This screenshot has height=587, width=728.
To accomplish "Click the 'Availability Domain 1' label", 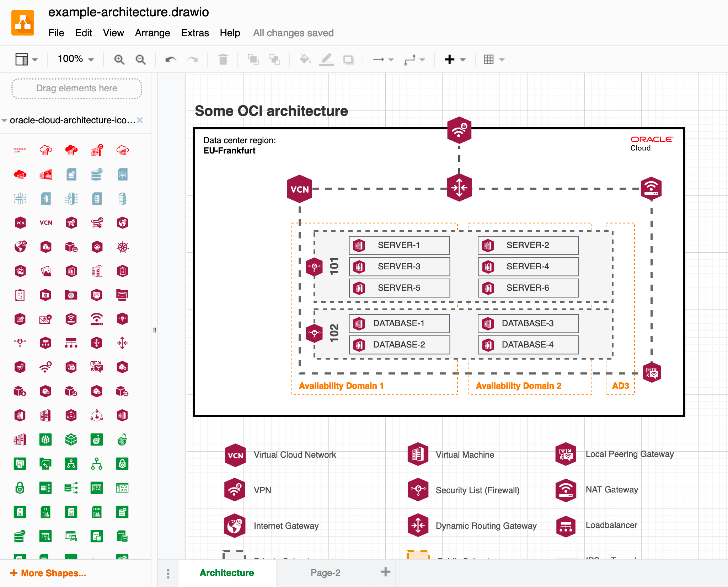I will (x=341, y=386).
